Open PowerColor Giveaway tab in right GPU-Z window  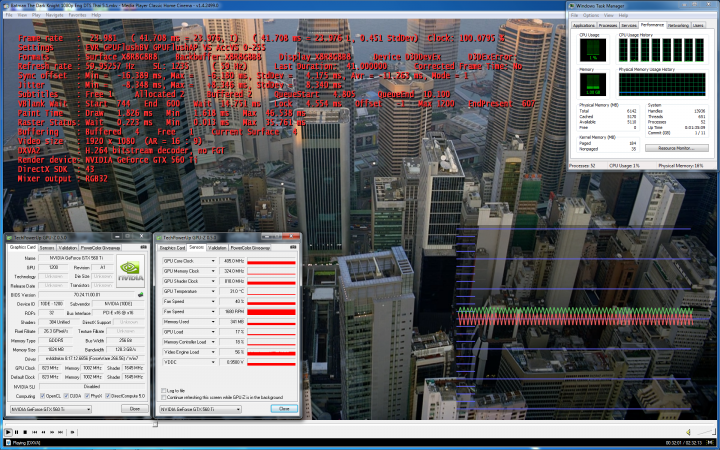250,248
